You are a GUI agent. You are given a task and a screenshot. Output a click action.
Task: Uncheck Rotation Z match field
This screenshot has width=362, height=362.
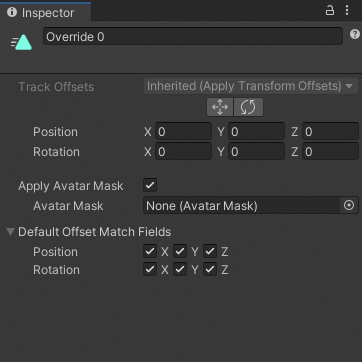pos(210,269)
